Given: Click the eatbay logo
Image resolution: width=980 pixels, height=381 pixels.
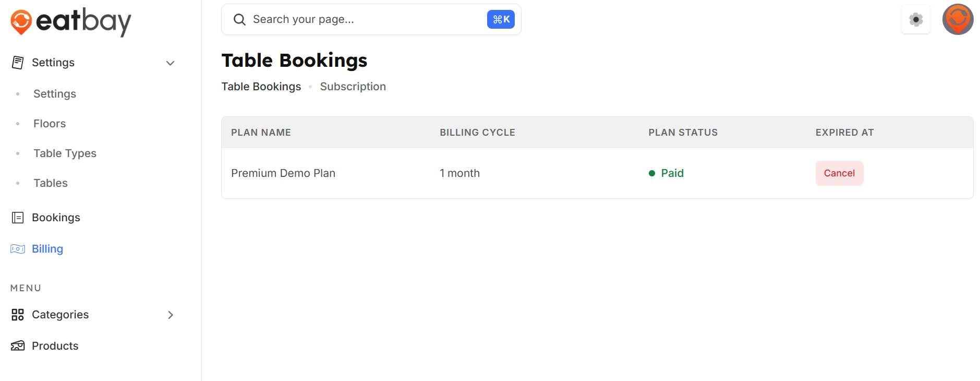Looking at the screenshot, I should (x=71, y=22).
